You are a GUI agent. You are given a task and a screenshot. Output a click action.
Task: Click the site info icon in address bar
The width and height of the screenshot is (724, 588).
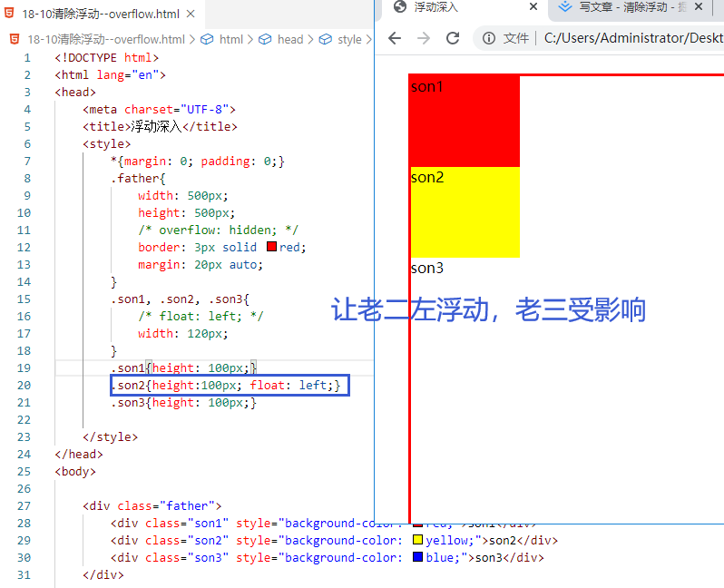488,38
